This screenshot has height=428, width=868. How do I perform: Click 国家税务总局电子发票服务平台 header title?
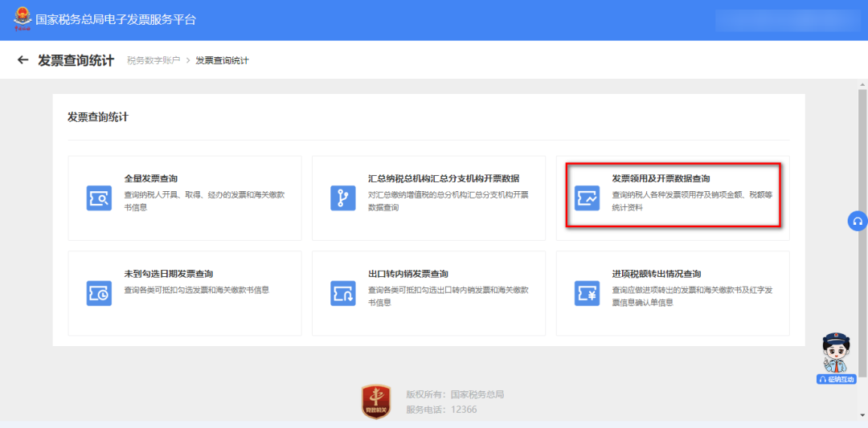click(x=116, y=20)
